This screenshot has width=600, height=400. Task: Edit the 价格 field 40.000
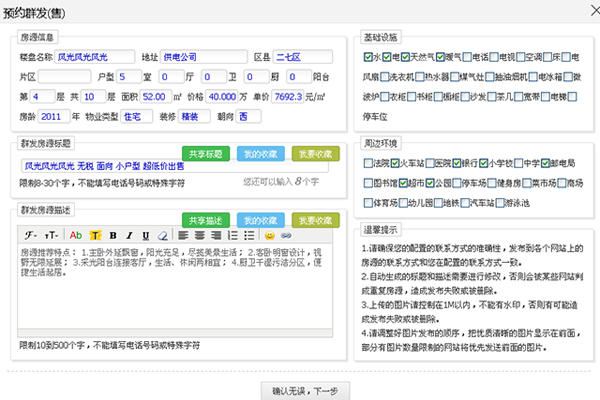pyautogui.click(x=222, y=96)
